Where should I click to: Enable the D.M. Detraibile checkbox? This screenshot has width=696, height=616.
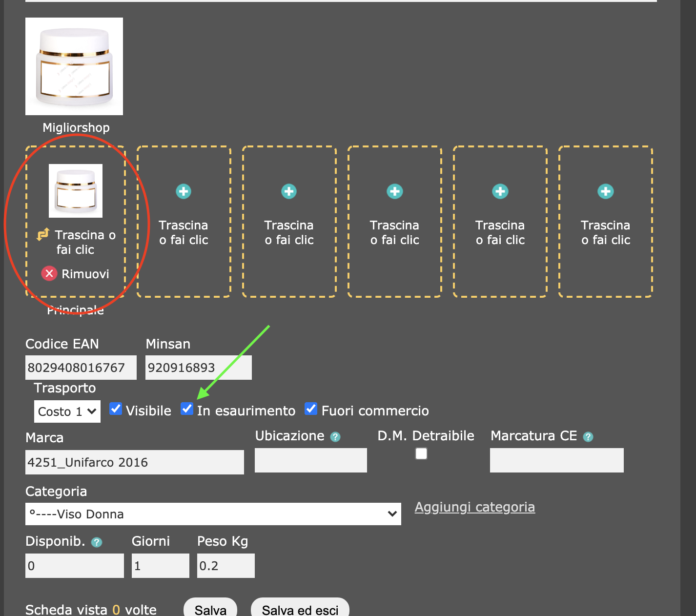tap(421, 454)
